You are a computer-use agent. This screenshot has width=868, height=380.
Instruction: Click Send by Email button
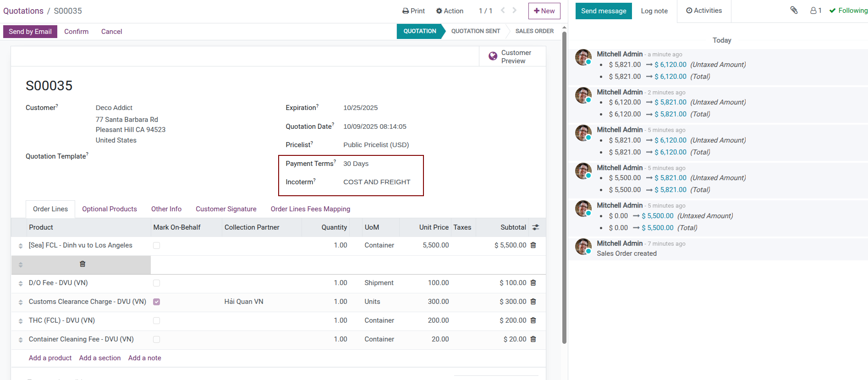point(30,32)
